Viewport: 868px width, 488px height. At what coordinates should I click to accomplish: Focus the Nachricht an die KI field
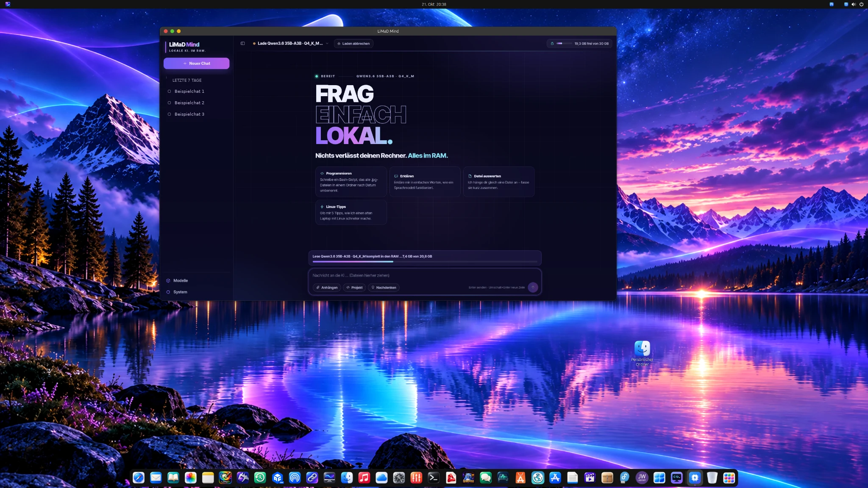coord(425,275)
